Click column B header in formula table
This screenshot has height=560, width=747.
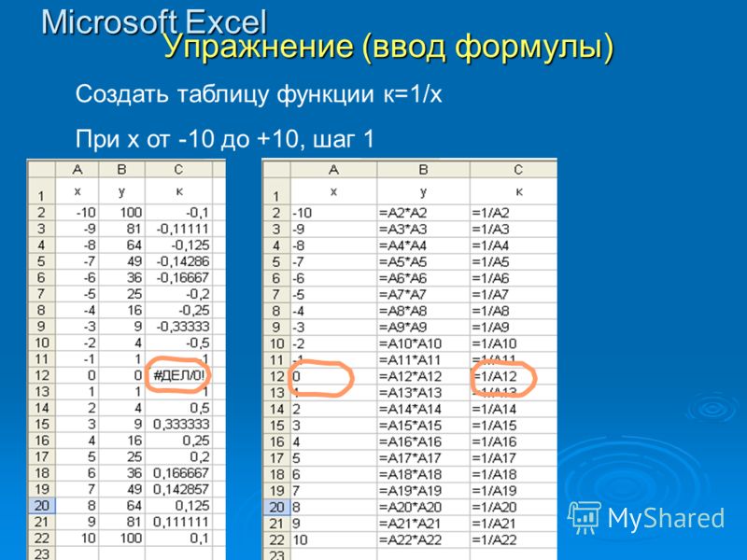coord(424,170)
